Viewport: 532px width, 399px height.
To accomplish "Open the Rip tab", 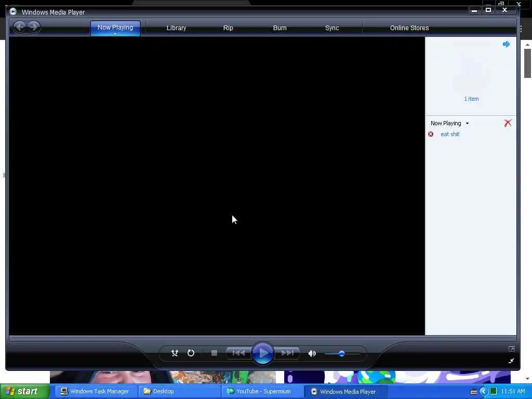I will 228,28.
